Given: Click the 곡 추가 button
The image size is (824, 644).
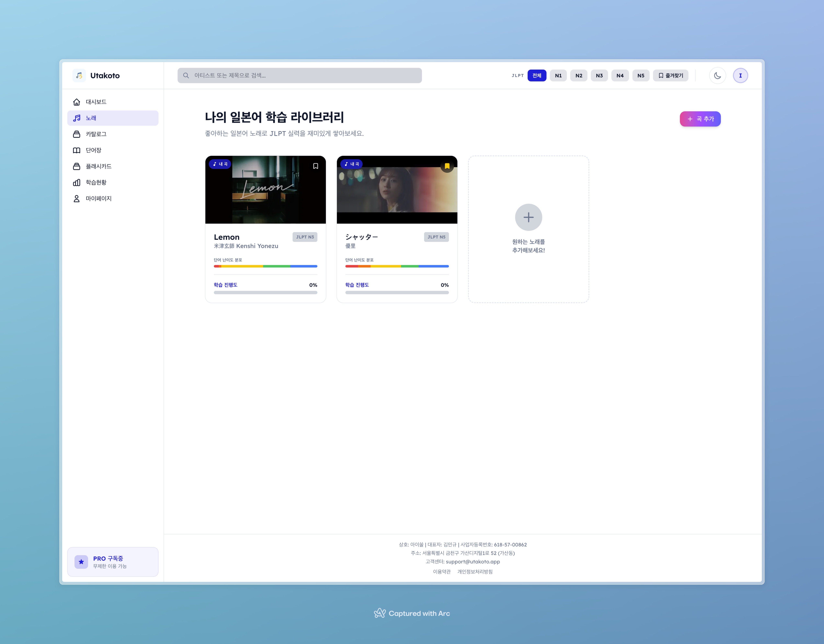Looking at the screenshot, I should pyautogui.click(x=700, y=119).
